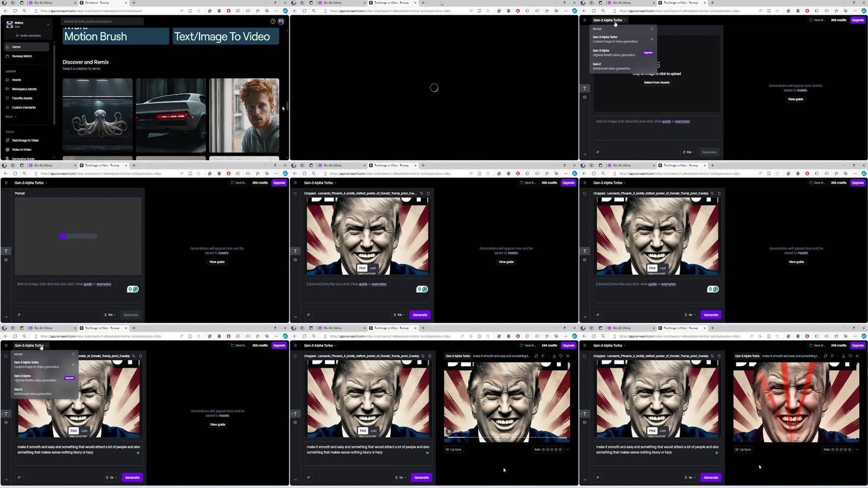The height and width of the screenshot is (488, 868).
Task: Open the examples link in the upload window prompt
Action: click(x=682, y=122)
